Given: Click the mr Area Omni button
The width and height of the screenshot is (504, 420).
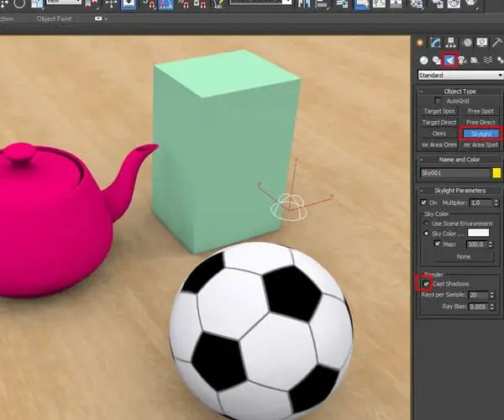Looking at the screenshot, I should point(439,144).
